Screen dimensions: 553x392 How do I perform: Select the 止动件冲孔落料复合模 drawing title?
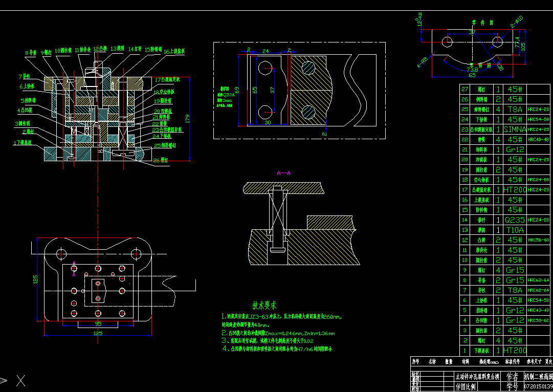click(477, 377)
